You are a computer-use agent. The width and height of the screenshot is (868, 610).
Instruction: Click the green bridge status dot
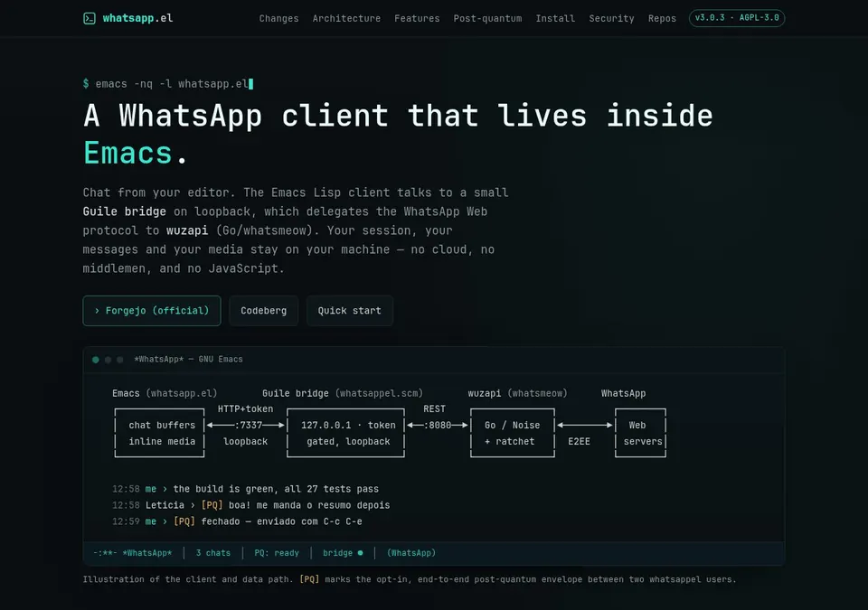[361, 553]
